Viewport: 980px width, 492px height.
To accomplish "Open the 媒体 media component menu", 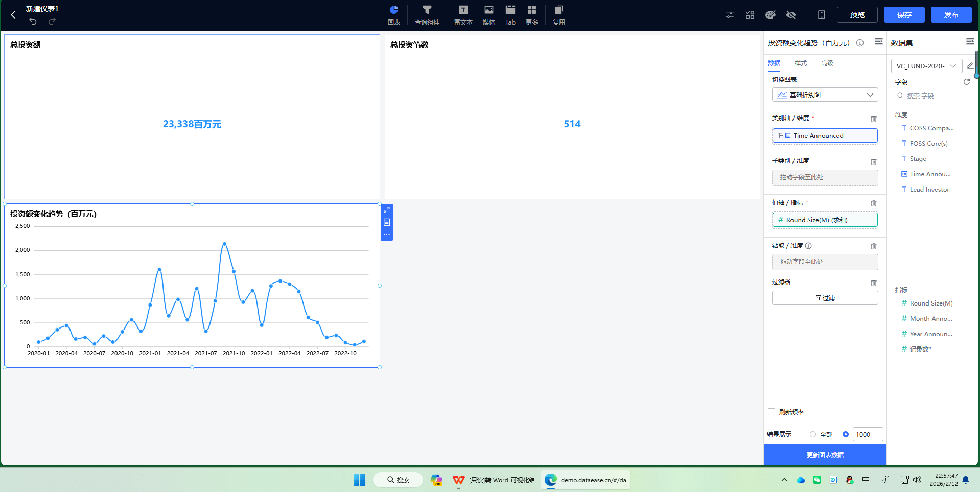I will pyautogui.click(x=489, y=15).
